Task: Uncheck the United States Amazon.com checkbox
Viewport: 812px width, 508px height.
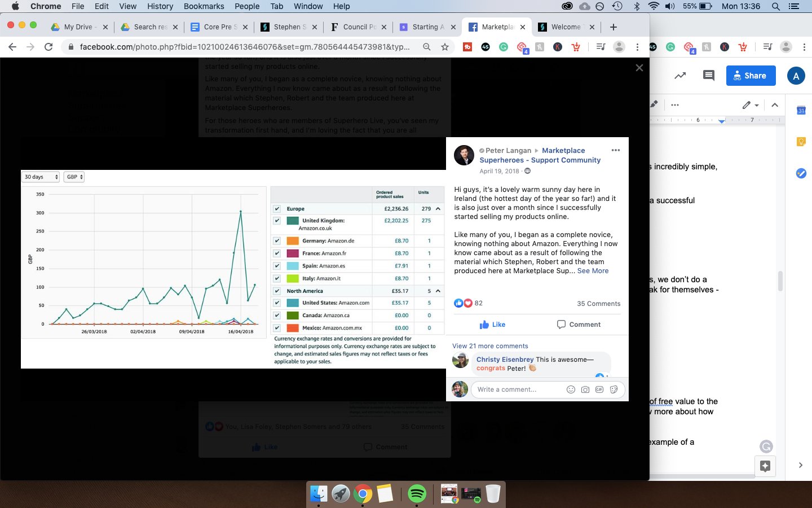Action: pyautogui.click(x=277, y=303)
